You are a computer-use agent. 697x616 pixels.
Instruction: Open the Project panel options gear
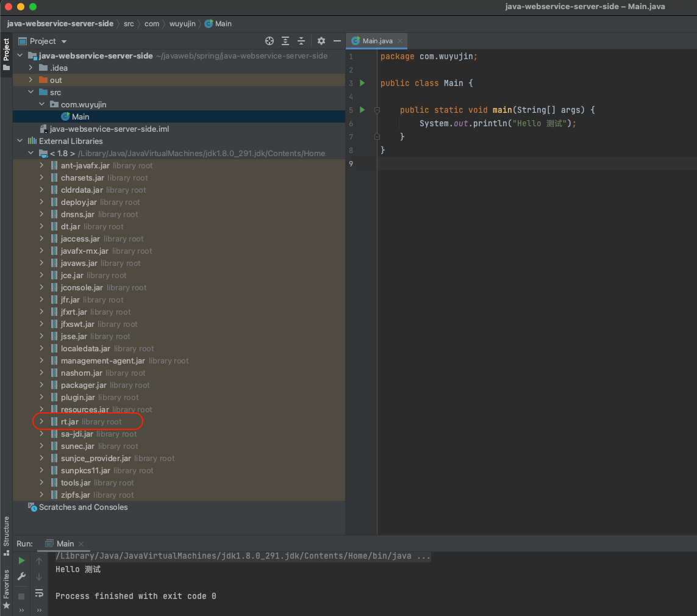321,41
